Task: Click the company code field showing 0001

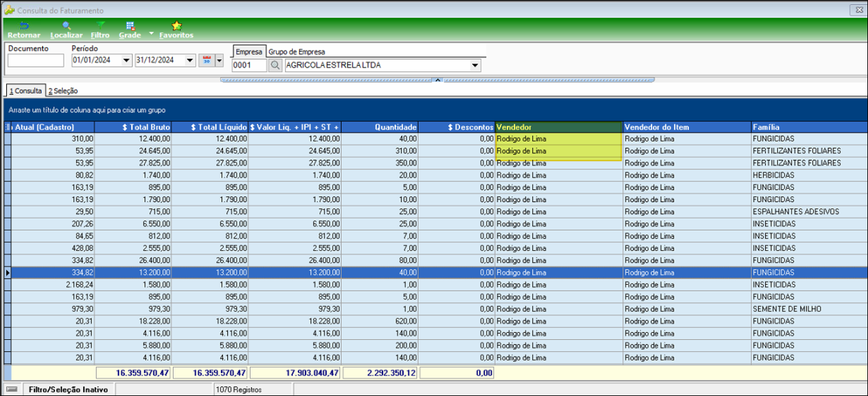Action: tap(249, 65)
